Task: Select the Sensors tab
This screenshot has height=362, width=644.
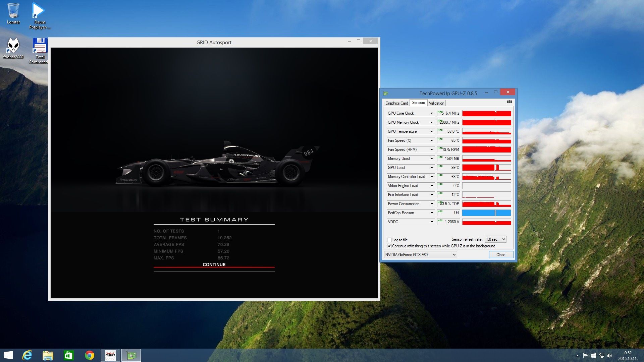Action: click(418, 103)
